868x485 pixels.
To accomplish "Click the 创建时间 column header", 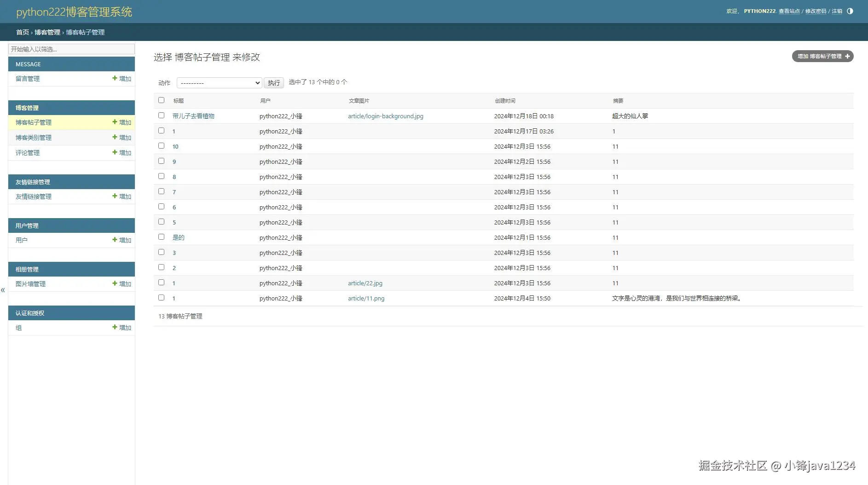I will click(505, 101).
